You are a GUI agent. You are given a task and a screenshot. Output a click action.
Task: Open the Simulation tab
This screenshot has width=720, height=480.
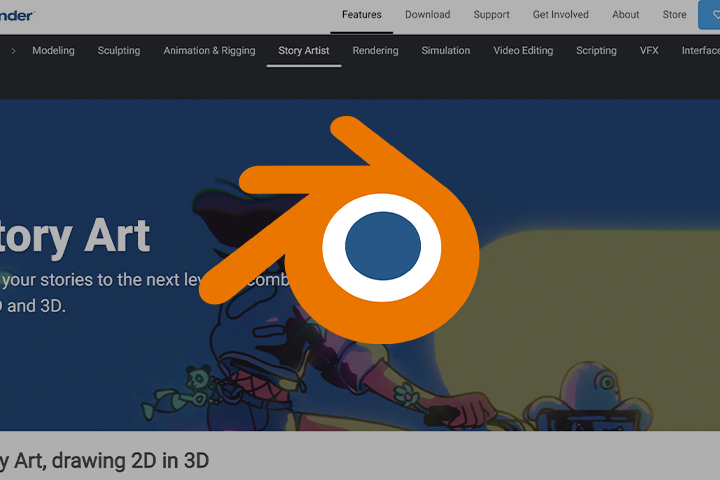pyautogui.click(x=445, y=51)
